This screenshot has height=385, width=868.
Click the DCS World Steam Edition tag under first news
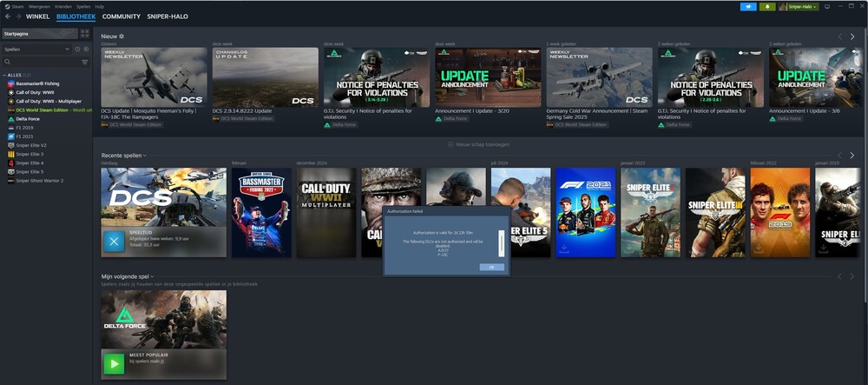coord(132,125)
